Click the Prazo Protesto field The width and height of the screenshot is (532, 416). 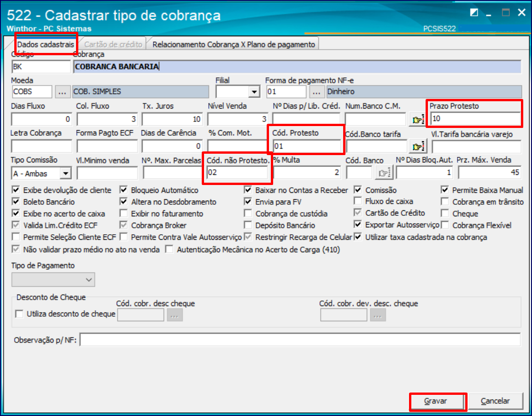tap(475, 119)
